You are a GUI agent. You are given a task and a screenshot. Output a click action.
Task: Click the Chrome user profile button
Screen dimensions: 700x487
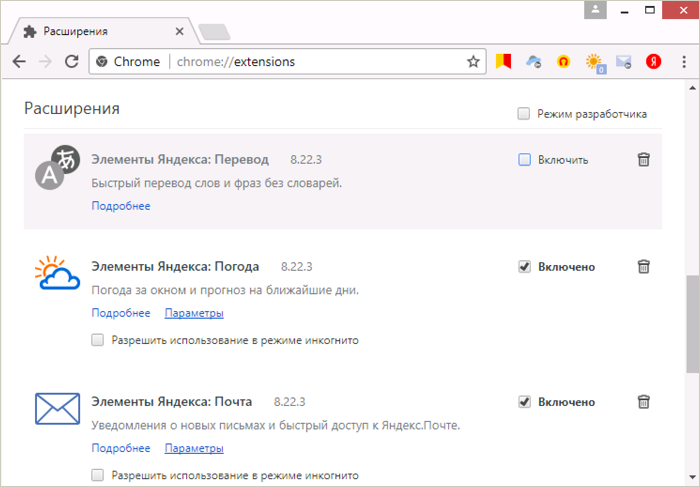click(x=595, y=10)
